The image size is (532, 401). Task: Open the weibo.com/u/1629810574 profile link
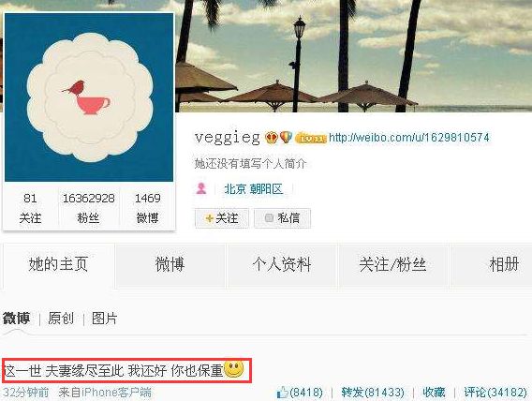coord(409,138)
